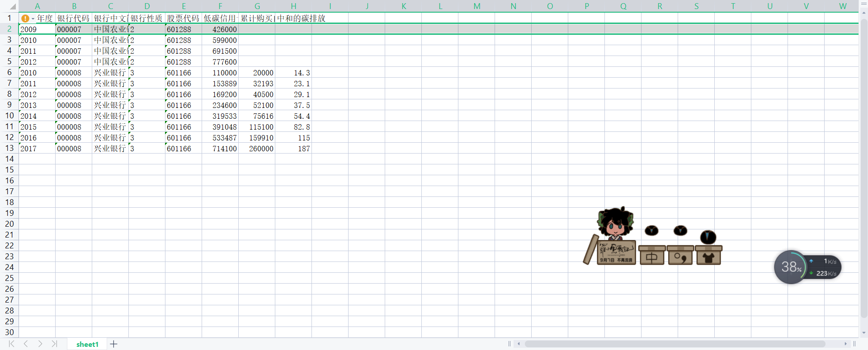Click the cell with value 75616
The image size is (868, 350).
[x=257, y=116]
